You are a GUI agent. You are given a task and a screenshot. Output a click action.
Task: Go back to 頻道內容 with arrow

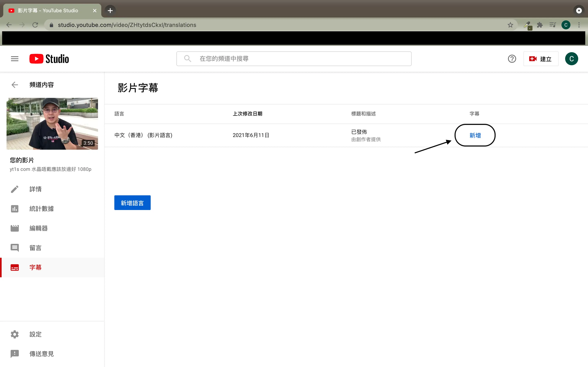pyautogui.click(x=14, y=85)
